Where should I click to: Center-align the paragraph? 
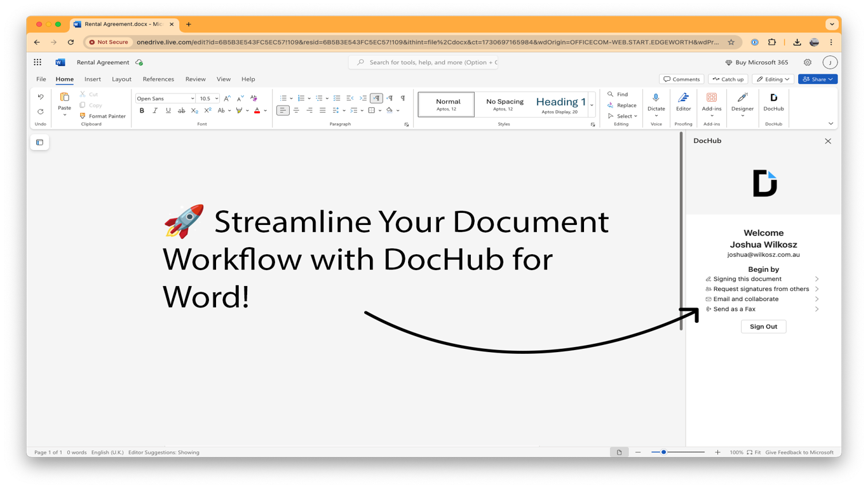(296, 111)
